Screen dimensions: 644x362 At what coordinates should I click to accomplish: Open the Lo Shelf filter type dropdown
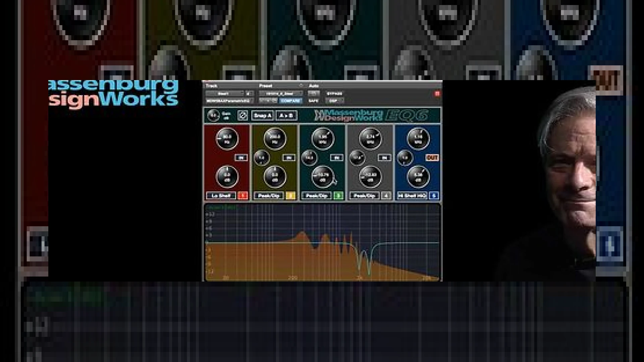coord(221,196)
